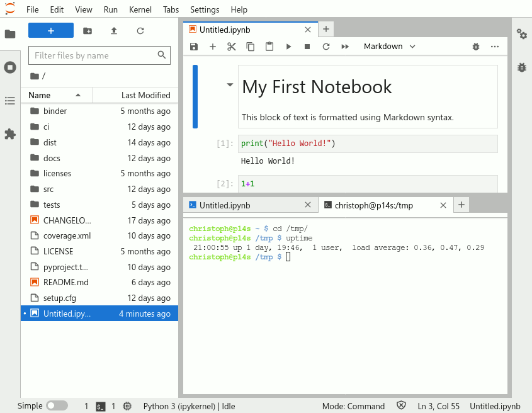Open the View menu

[x=84, y=9]
